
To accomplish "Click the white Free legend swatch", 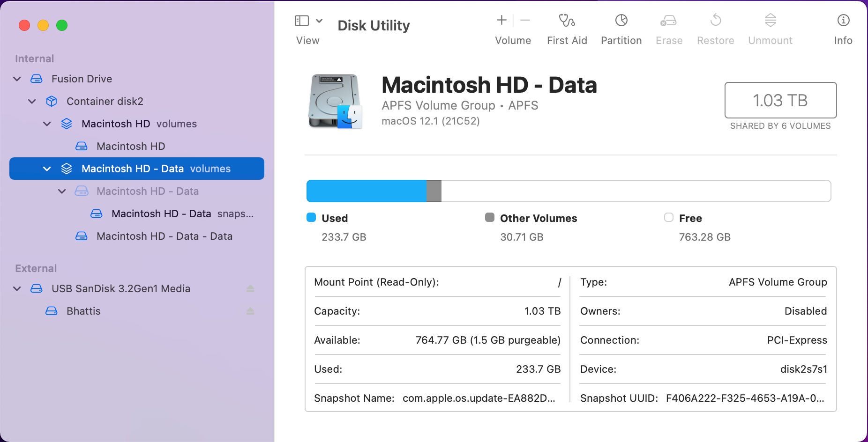I will [669, 217].
